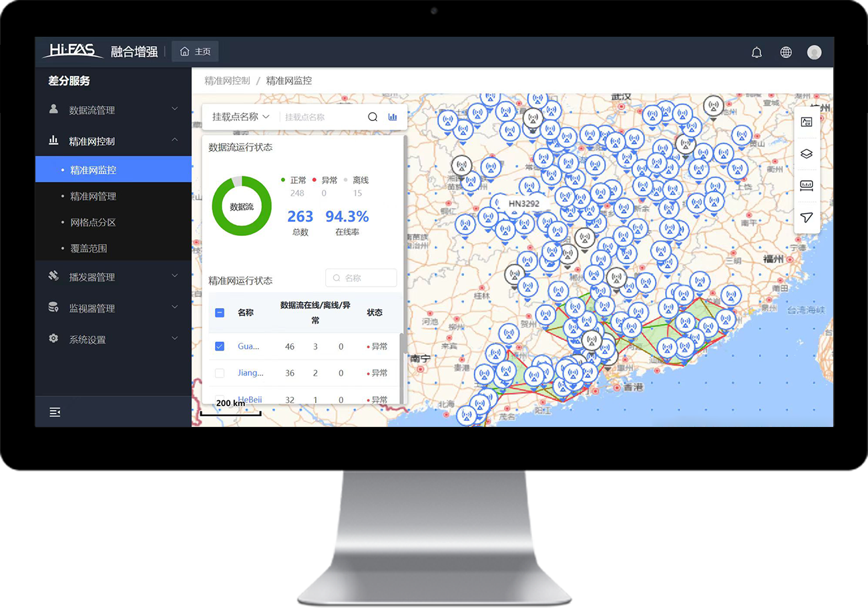Select 精准网管理 in sidebar
The width and height of the screenshot is (868, 608).
pos(93,196)
